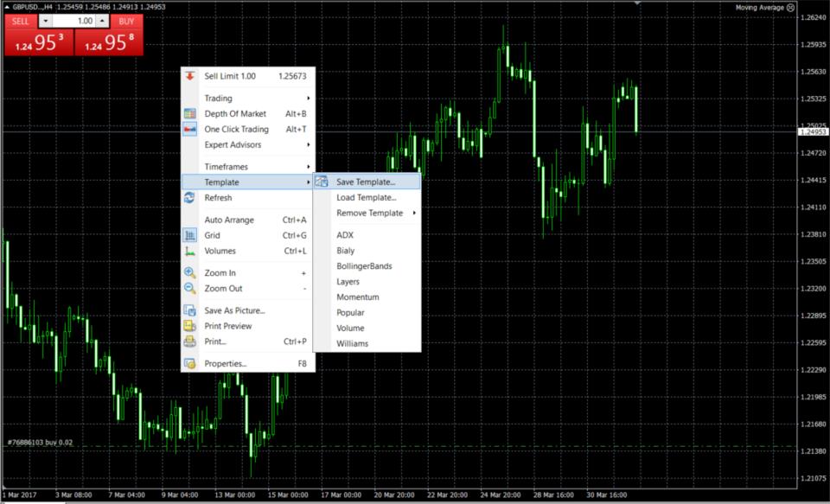
Task: Select the BollingerBands template
Action: pos(362,265)
